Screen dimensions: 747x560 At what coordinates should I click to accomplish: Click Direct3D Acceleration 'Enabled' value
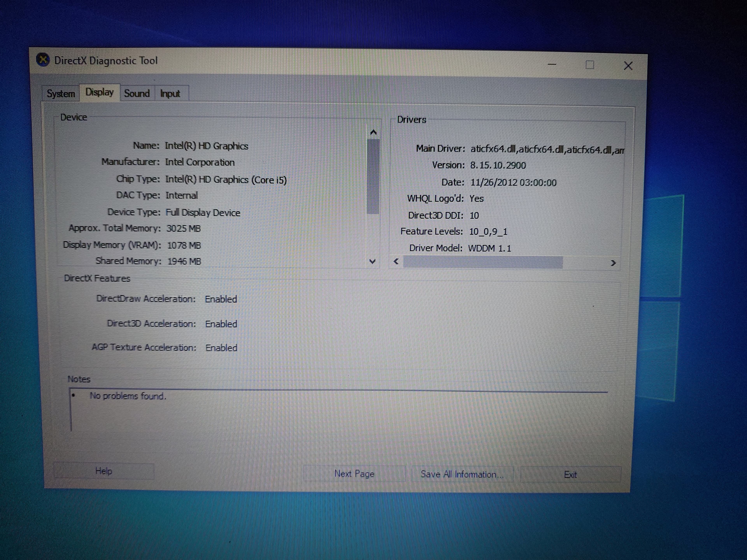coord(221,324)
